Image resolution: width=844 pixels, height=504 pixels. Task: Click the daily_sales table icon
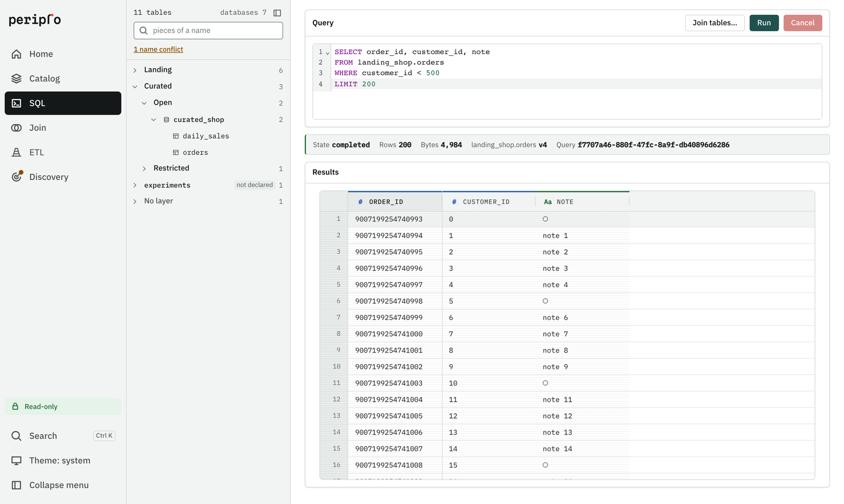pos(176,136)
